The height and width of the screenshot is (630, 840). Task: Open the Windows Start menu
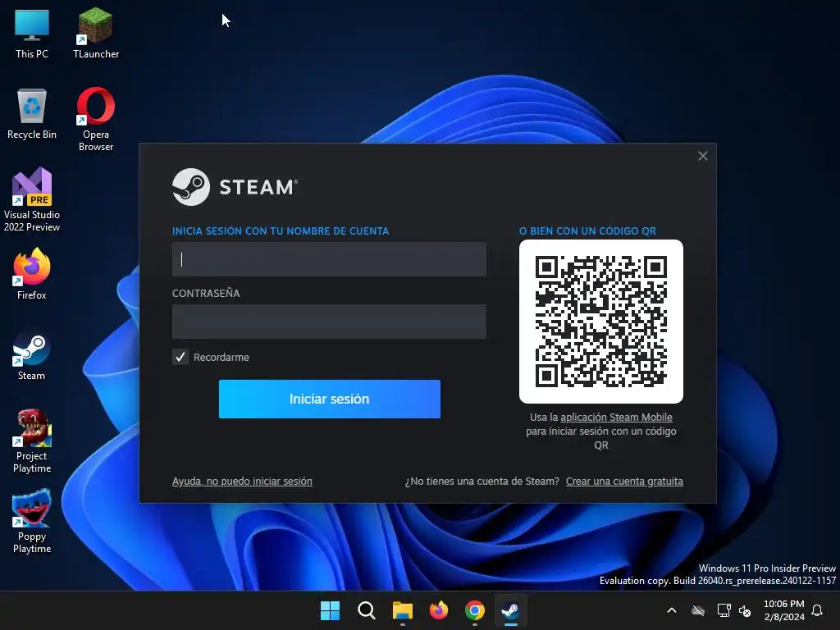330,610
